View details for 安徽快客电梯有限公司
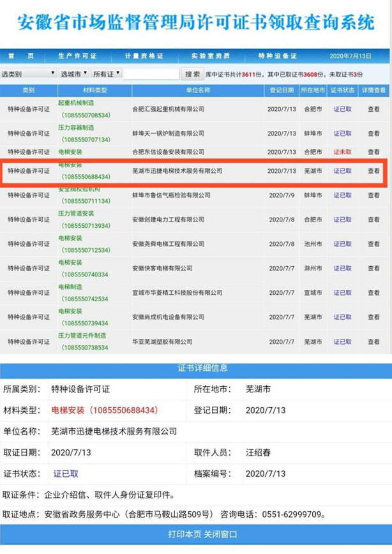The height and width of the screenshot is (554, 392). pos(373,268)
